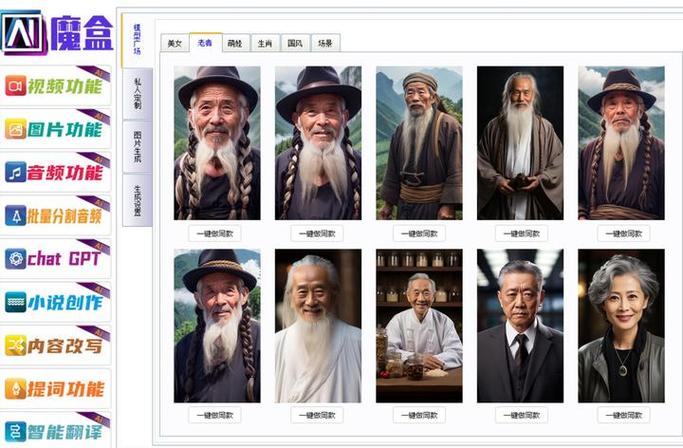Open 批量分割音频 via its blue icon

[x=16, y=215]
